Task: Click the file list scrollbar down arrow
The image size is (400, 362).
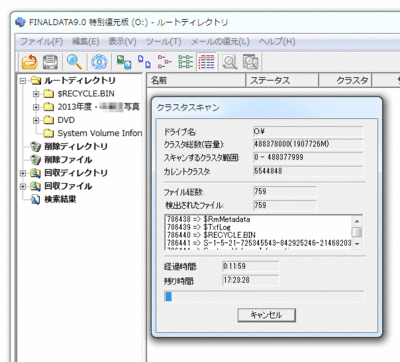Action: pos(357,244)
